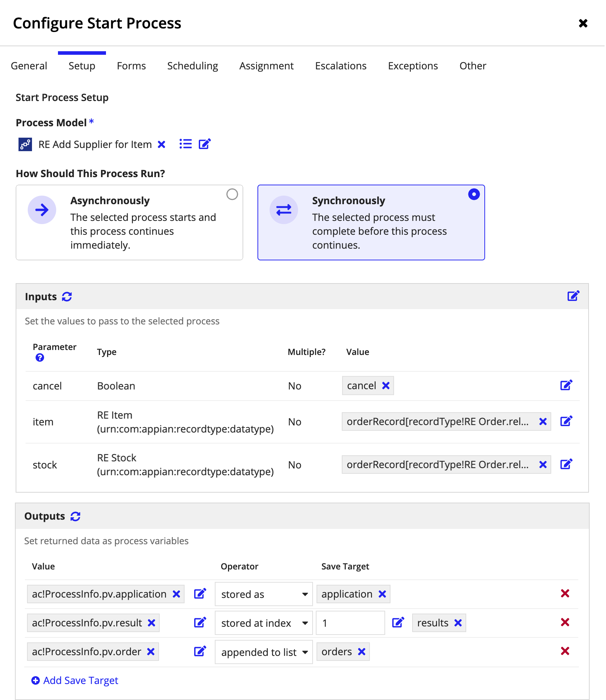Viewport: 606px width, 700px height.
Task: Select the Synchronously run option
Action: [371, 222]
